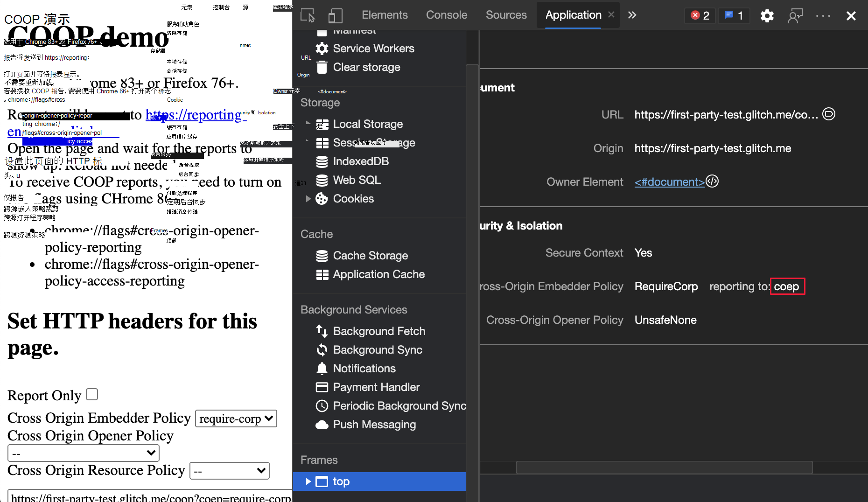
Task: Select Background Fetch label in sidebar
Action: [x=379, y=331]
